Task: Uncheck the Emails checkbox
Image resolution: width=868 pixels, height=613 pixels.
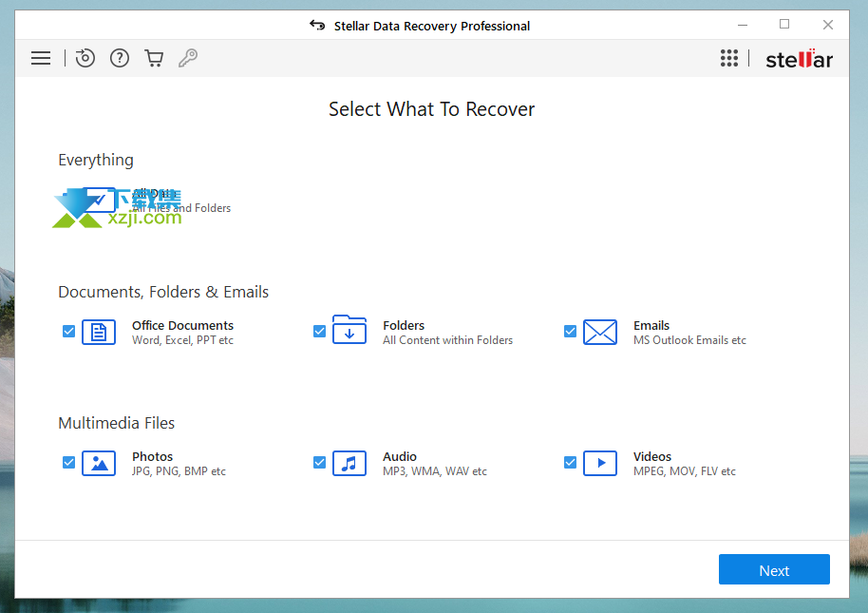Action: (x=570, y=331)
